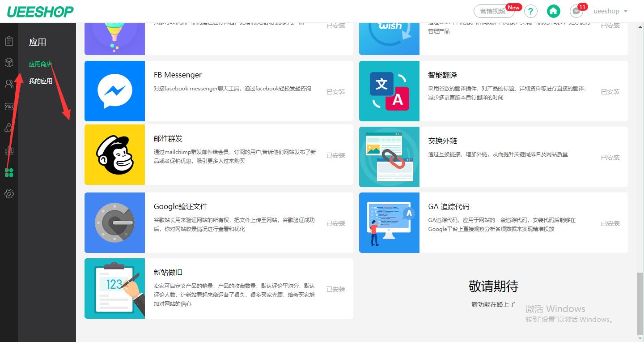Screen dimensions: 644x342
Task: Open the 营销视频 button
Action: point(494,11)
